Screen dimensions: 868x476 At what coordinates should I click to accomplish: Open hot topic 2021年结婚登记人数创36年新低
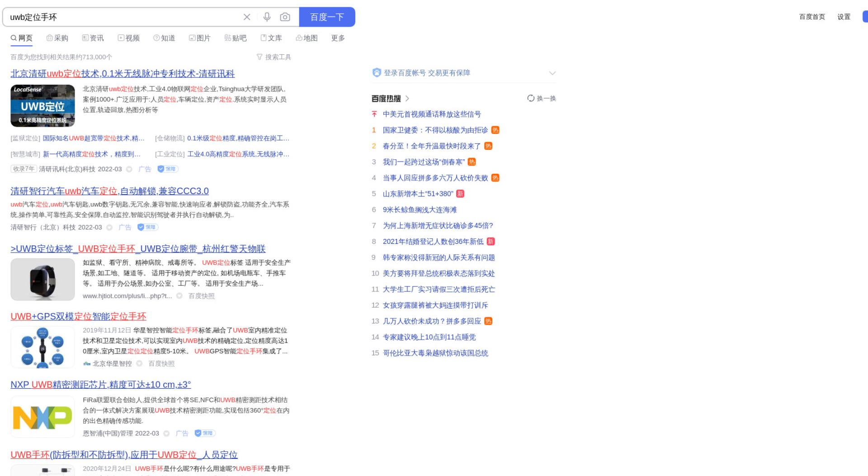coord(433,242)
